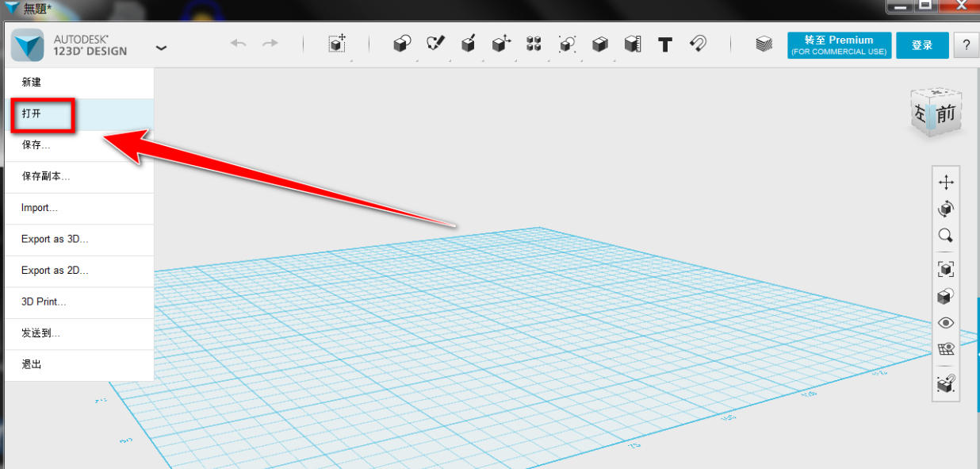
Task: Open the Modify tool
Action: 501,44
